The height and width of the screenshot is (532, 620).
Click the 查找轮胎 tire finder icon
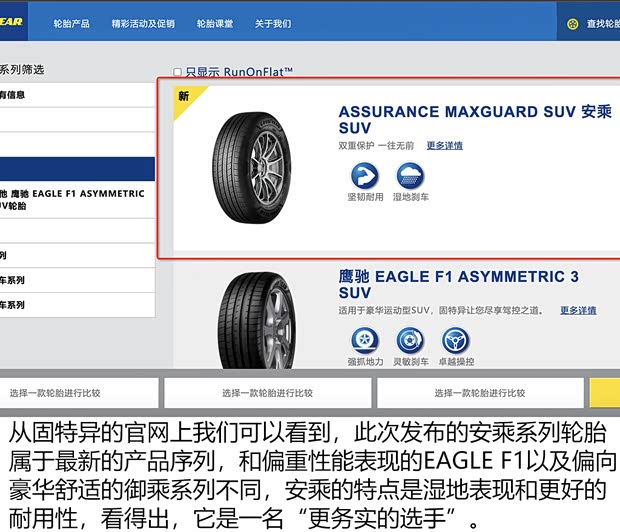click(x=573, y=23)
